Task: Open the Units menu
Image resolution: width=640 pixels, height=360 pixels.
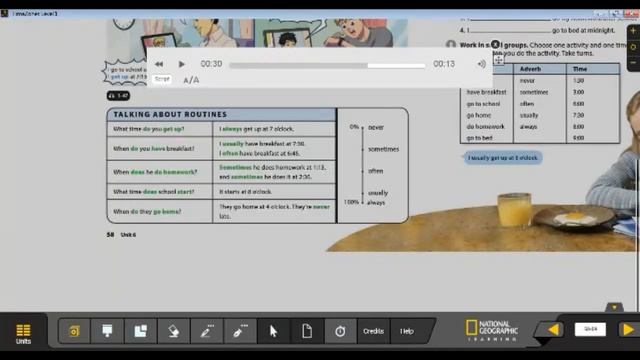Action: click(x=23, y=333)
